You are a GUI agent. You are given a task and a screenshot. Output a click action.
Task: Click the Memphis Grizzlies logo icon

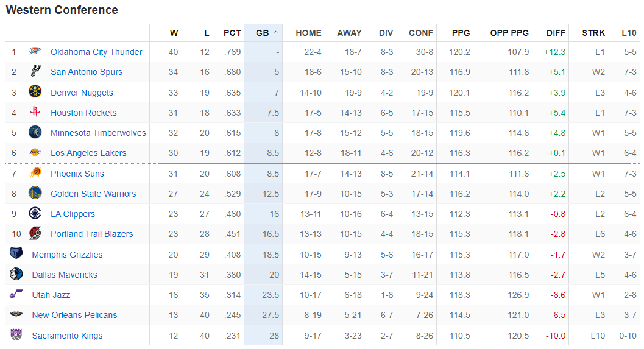tap(16, 254)
